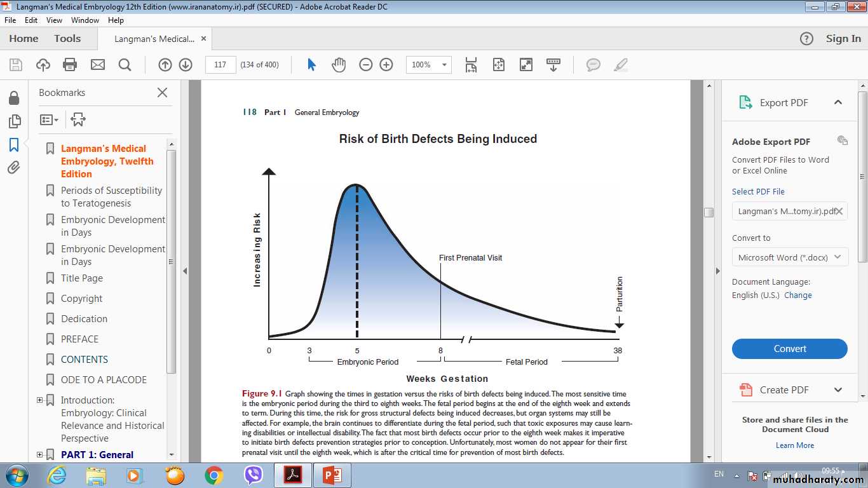Add a comment sticky note icon
Image resolution: width=868 pixels, height=488 pixels.
coord(593,65)
